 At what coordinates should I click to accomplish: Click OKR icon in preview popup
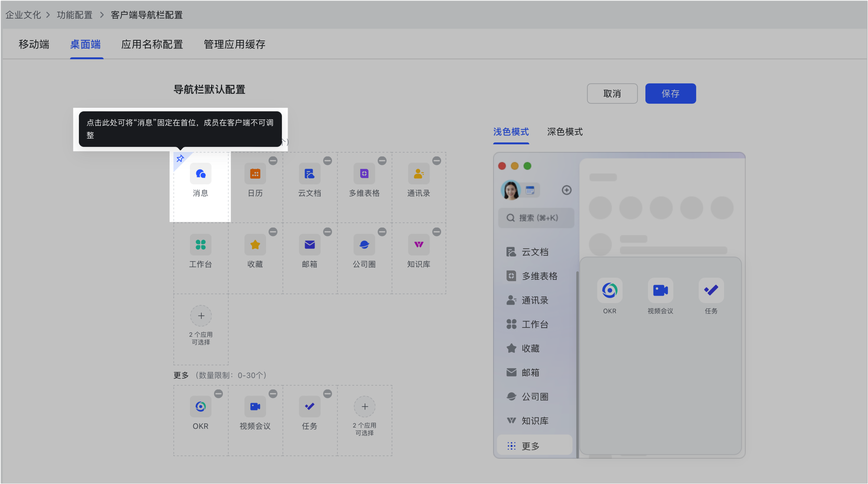[610, 290]
